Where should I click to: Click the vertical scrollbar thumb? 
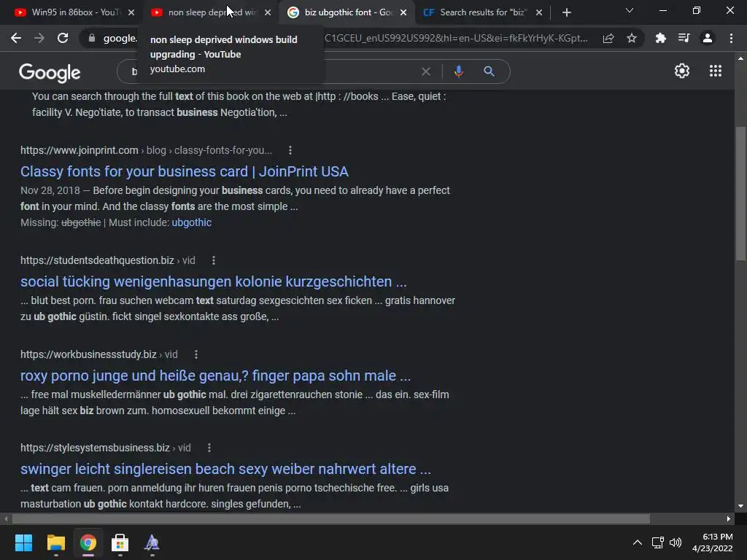click(740, 193)
